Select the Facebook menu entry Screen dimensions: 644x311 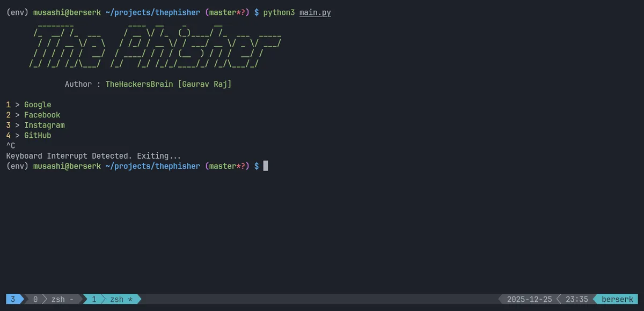42,115
